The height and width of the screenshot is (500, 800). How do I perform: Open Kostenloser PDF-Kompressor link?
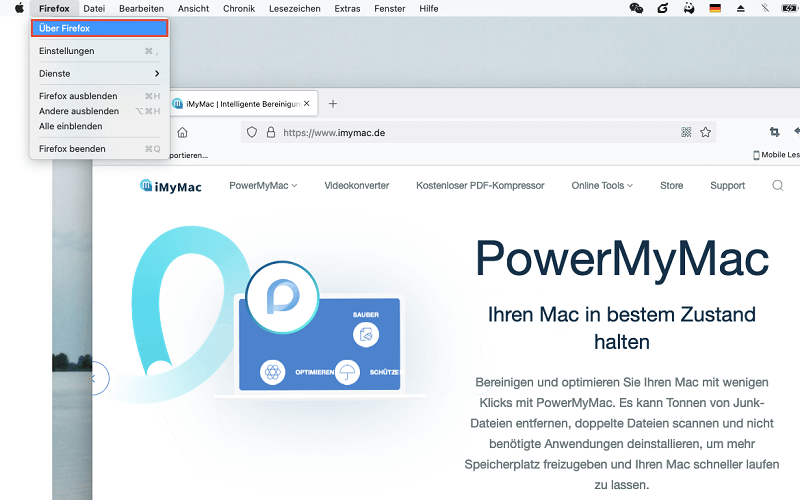pyautogui.click(x=480, y=186)
